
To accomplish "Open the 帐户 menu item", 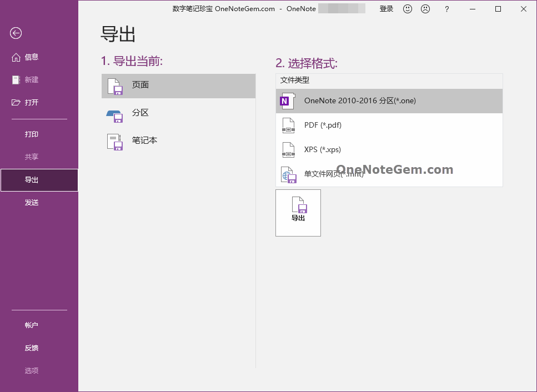I will [x=39, y=325].
